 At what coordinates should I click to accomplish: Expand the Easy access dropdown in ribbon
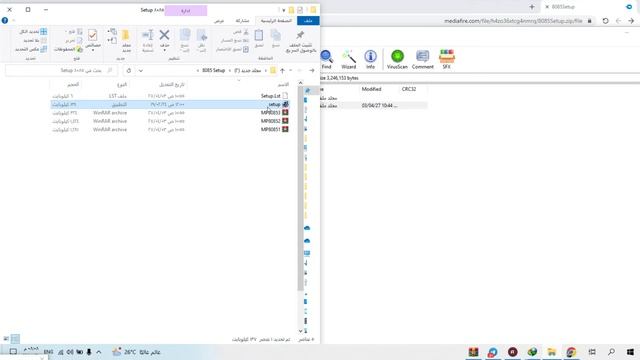click(x=111, y=40)
